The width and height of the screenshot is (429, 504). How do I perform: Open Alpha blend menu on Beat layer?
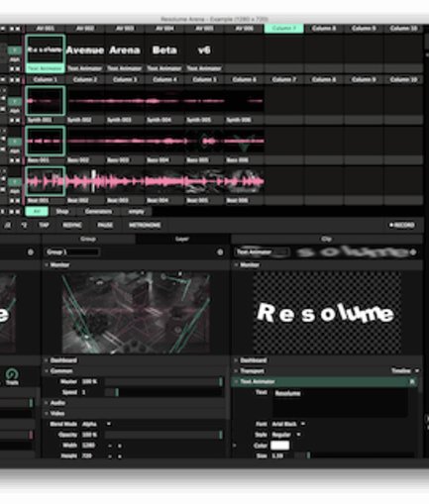tap(14, 191)
